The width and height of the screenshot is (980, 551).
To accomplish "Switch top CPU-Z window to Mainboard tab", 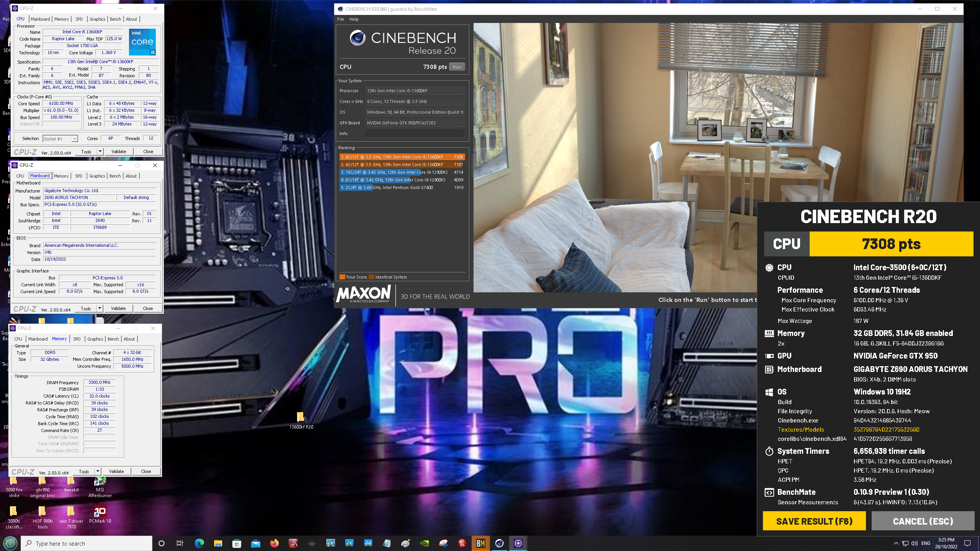I will (x=40, y=19).
